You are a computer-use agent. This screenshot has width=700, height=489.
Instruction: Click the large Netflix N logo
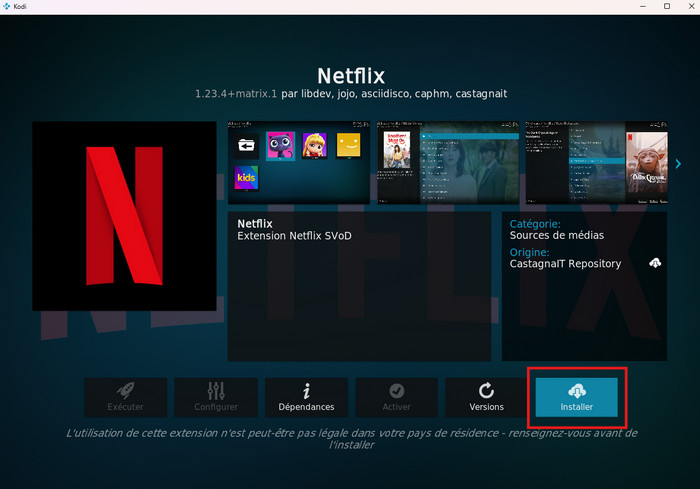point(124,216)
